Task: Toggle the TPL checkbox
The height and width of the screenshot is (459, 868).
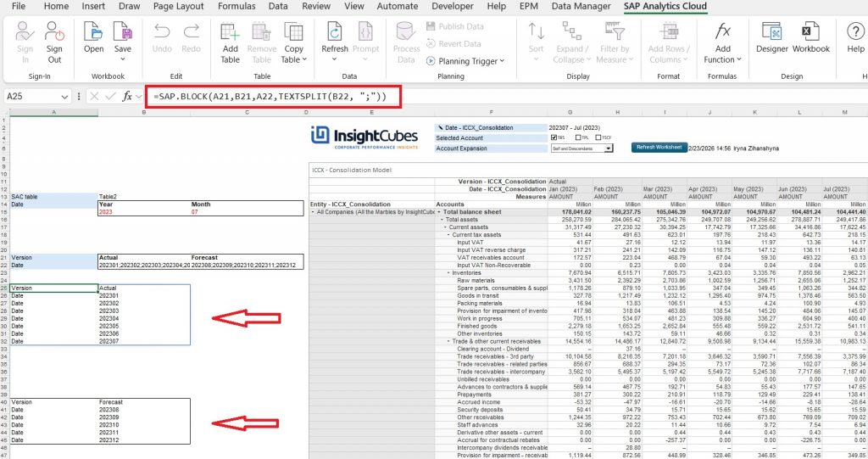Action: 578,137
